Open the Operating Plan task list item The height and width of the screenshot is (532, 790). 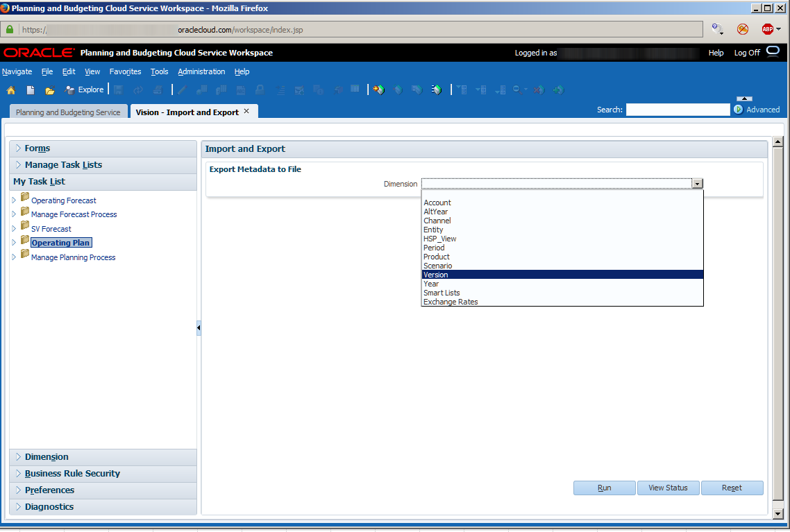pos(60,243)
